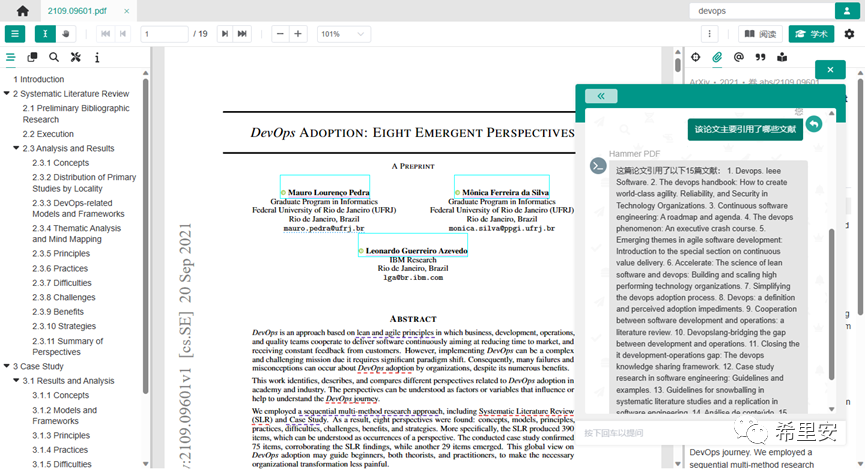The width and height of the screenshot is (865, 469).
Task: Toggle the sidebar menu button
Action: click(15, 34)
